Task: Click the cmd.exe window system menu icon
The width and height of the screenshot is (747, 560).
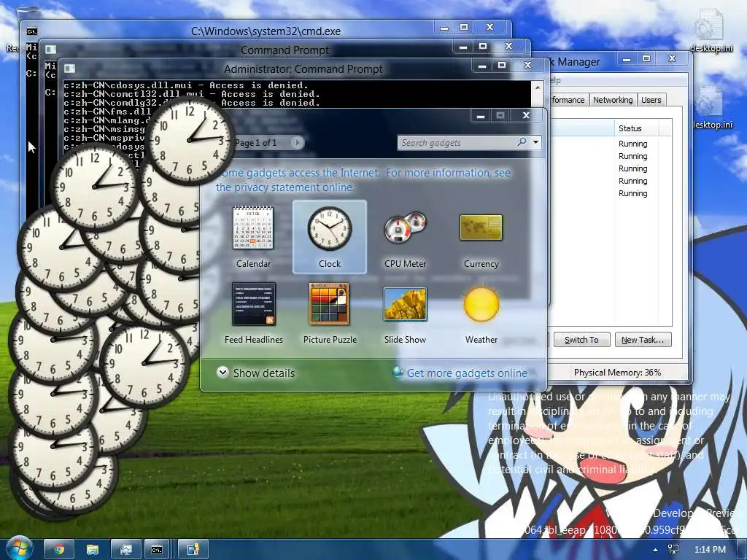Action: coord(32,31)
